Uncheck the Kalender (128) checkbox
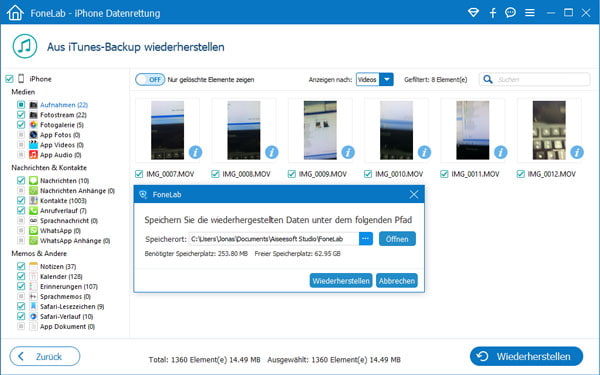This screenshot has height=375, width=600. (x=21, y=276)
